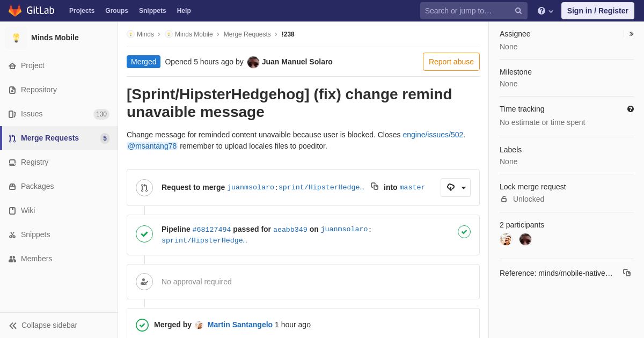
Task: Click the pipeline stage check icon on the right
Action: point(464,232)
